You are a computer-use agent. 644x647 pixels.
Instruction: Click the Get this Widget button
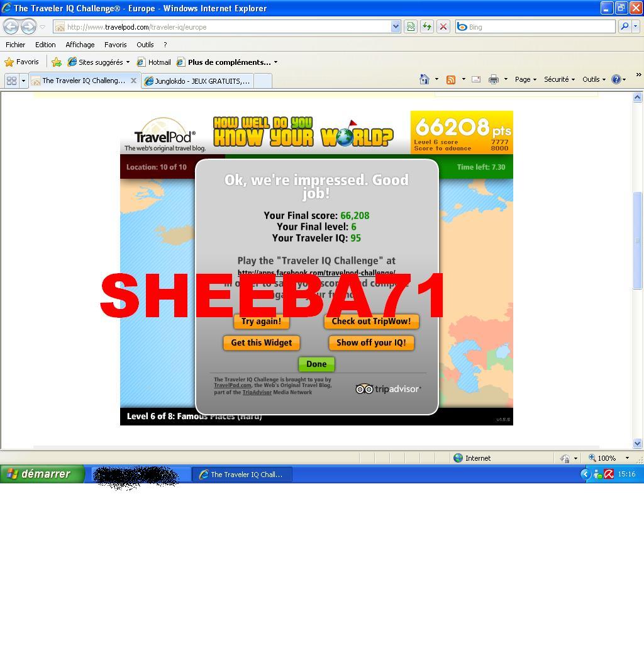pyautogui.click(x=262, y=343)
